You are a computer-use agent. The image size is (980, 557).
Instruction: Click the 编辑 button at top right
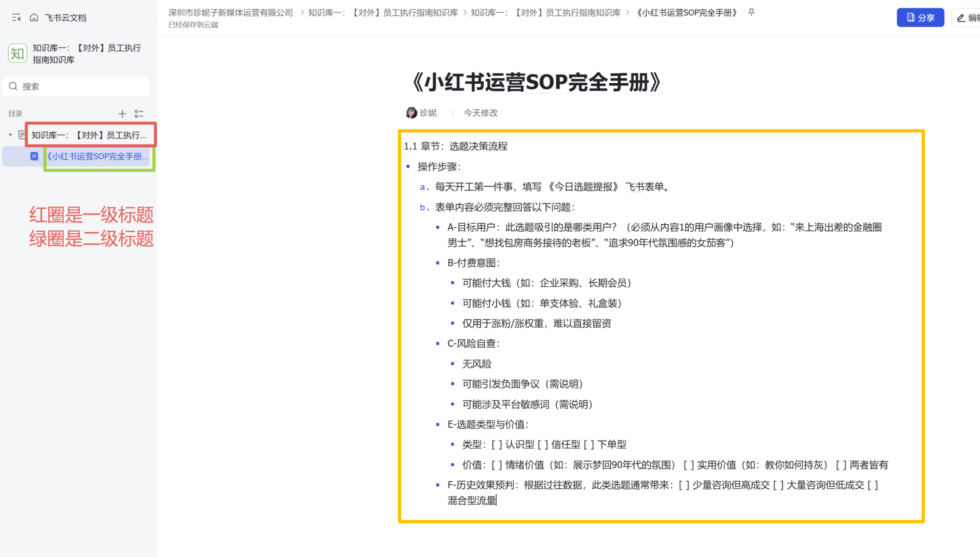[968, 18]
